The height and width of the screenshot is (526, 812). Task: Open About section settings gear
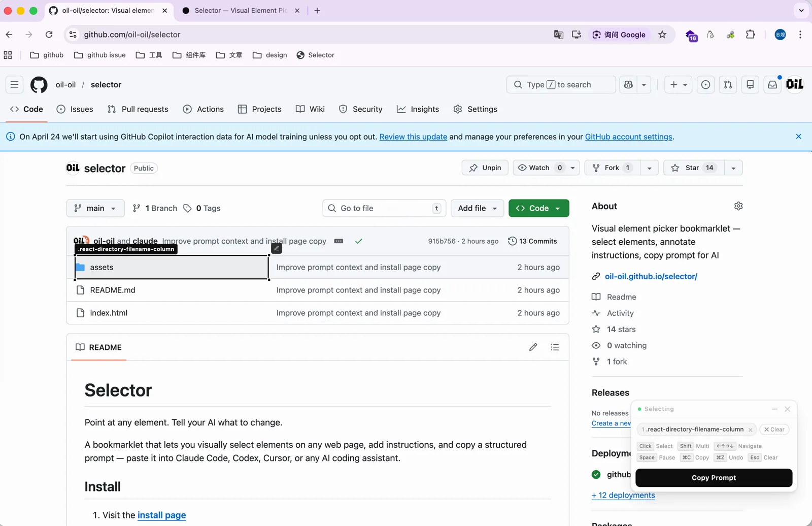[x=738, y=206]
